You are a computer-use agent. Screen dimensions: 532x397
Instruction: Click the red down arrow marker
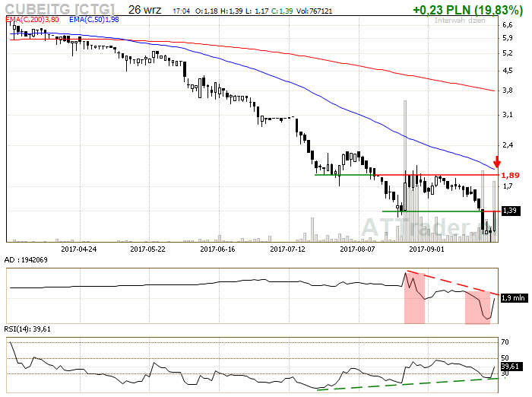(497, 161)
